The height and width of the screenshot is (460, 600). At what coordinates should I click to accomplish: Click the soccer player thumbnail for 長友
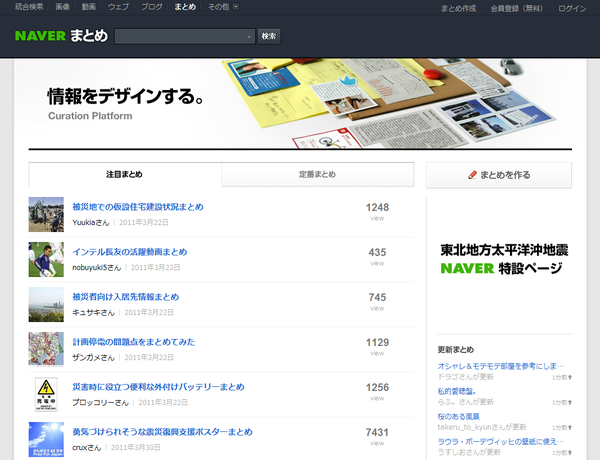pyautogui.click(x=46, y=259)
